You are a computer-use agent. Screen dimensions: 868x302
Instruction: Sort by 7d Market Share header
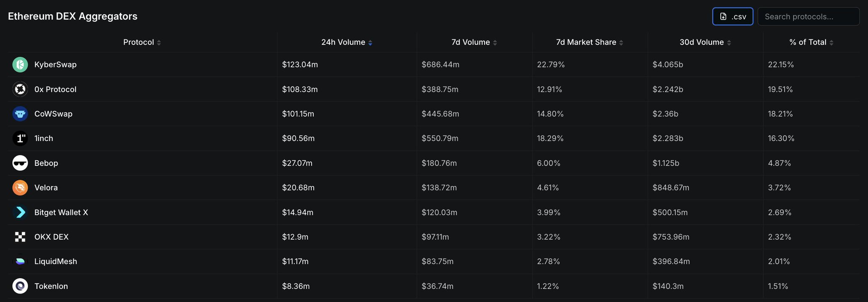(589, 42)
